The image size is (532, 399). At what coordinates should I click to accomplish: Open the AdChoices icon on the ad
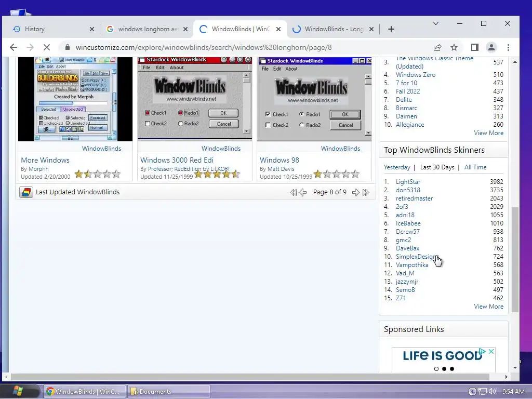(482, 352)
